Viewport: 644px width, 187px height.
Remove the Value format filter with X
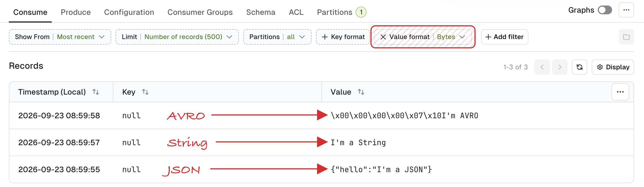point(383,37)
